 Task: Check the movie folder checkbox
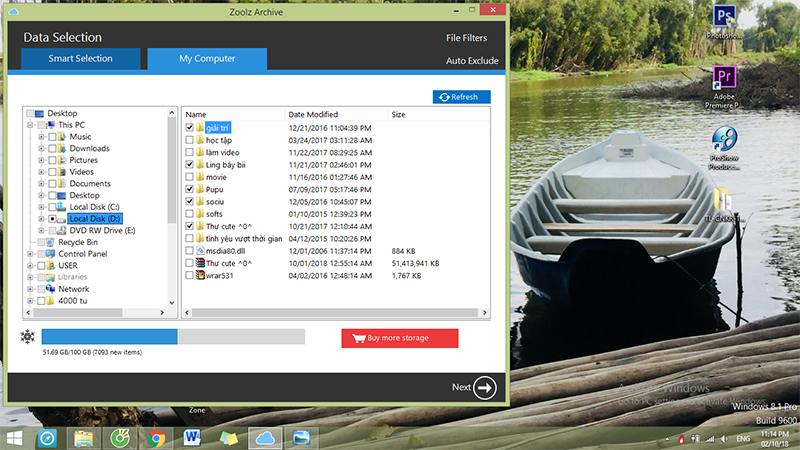[189, 177]
